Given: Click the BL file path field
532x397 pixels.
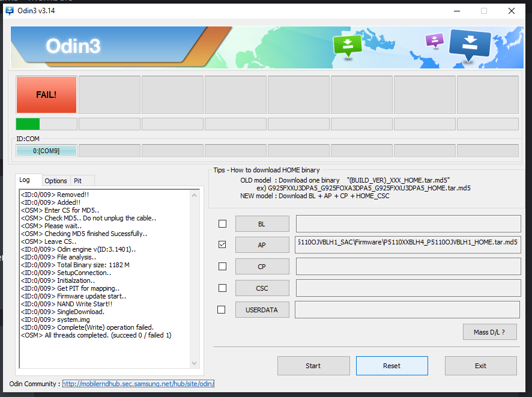Looking at the screenshot, I should (408, 224).
